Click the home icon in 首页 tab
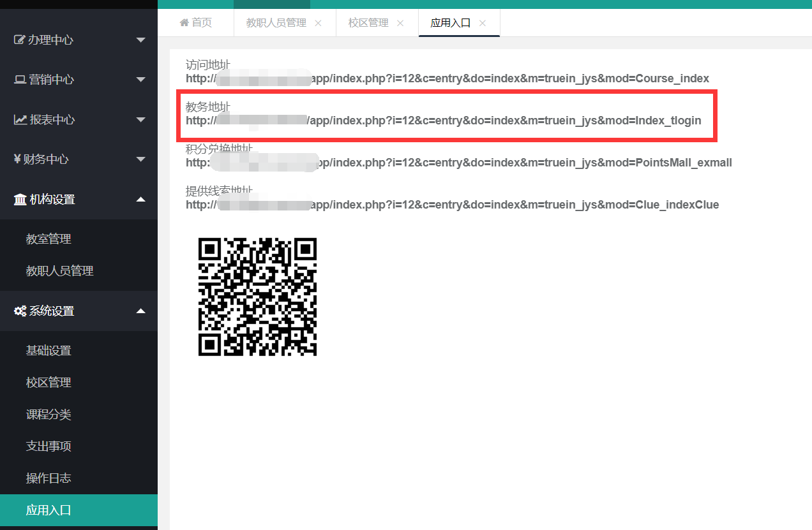The image size is (812, 530). point(184,23)
